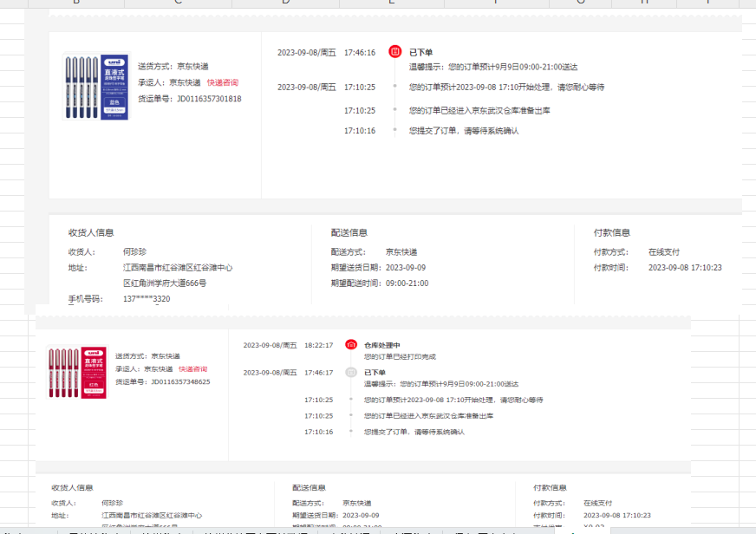756x534 pixels.
Task: Select tracking number JD0116357301818
Action: click(x=209, y=99)
